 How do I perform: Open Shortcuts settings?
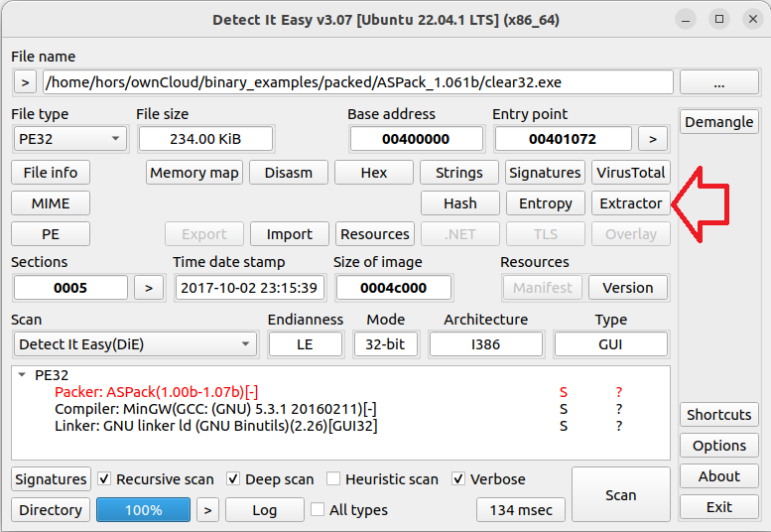click(x=718, y=415)
